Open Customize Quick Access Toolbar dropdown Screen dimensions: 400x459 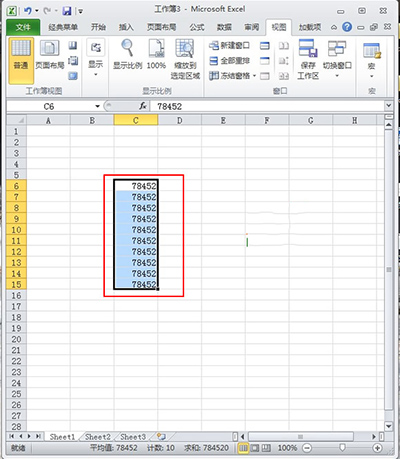[x=80, y=11]
